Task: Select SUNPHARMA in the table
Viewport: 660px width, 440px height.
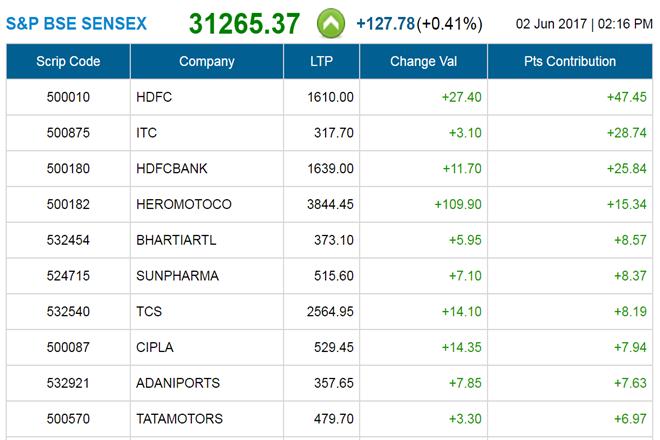Action: pyautogui.click(x=177, y=276)
